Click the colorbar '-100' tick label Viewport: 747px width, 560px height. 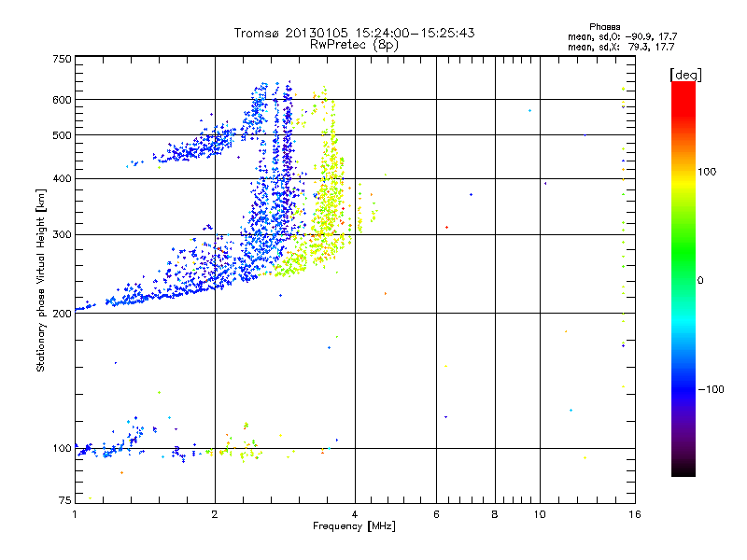[x=712, y=389]
